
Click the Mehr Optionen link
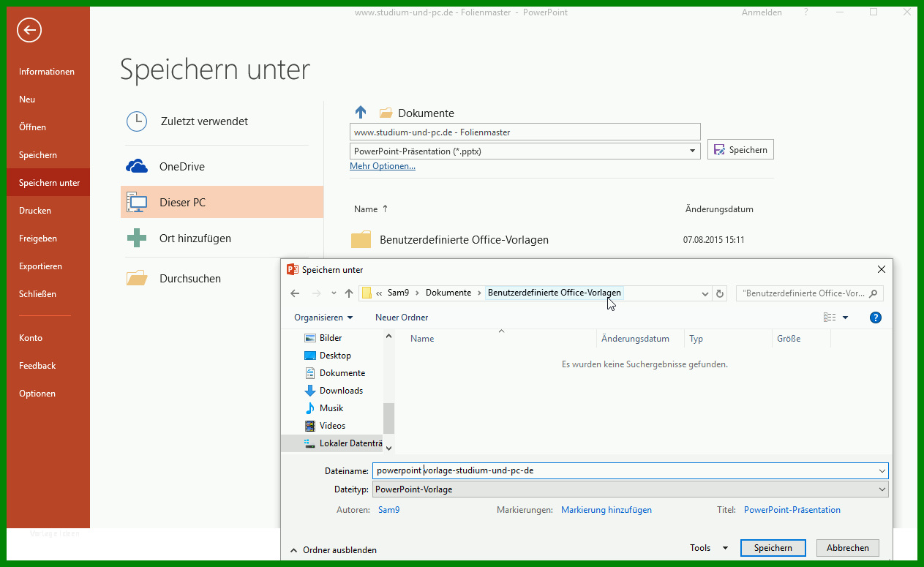click(x=383, y=166)
